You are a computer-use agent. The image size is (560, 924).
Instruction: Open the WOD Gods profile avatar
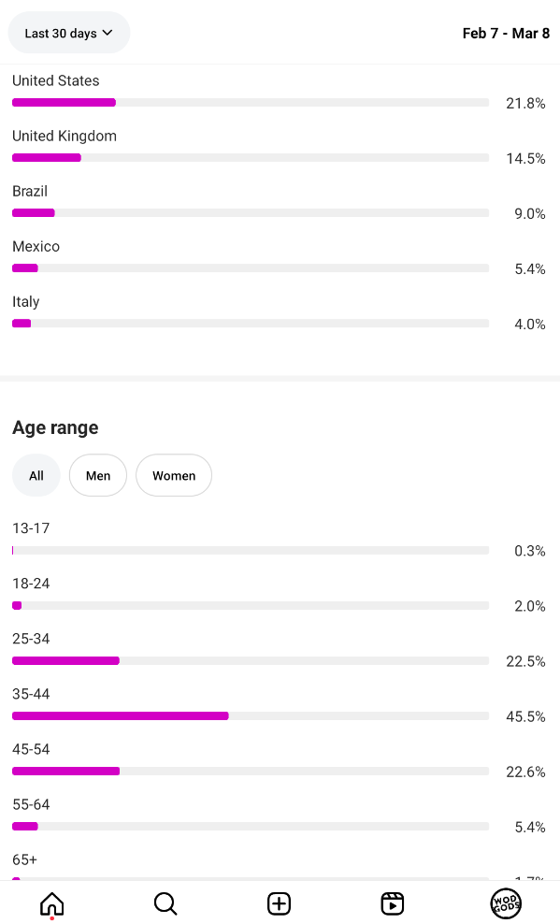(506, 903)
